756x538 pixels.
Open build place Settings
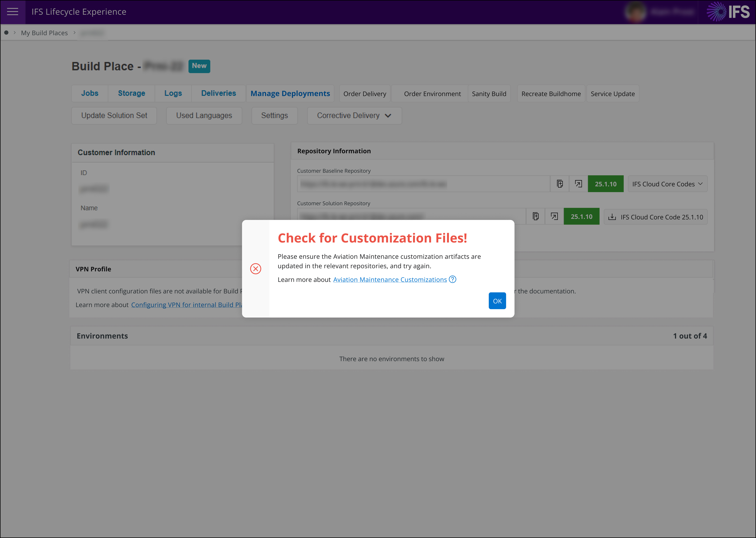(274, 116)
